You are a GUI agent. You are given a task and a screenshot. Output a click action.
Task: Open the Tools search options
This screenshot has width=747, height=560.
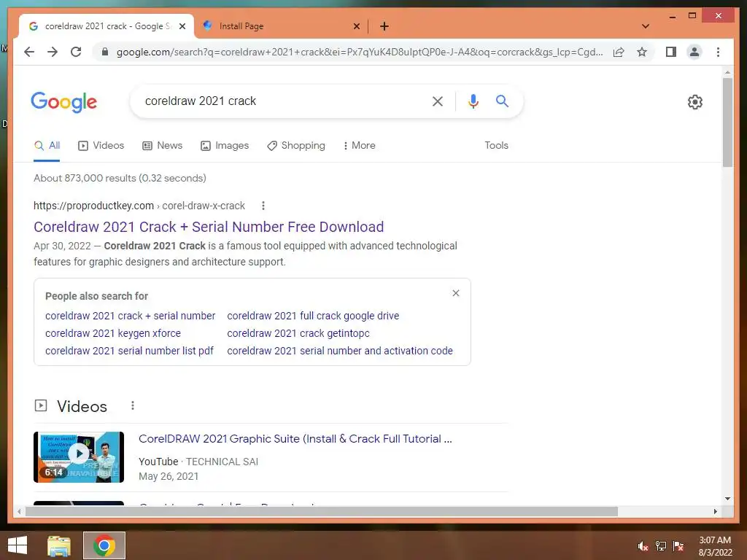[496, 145]
